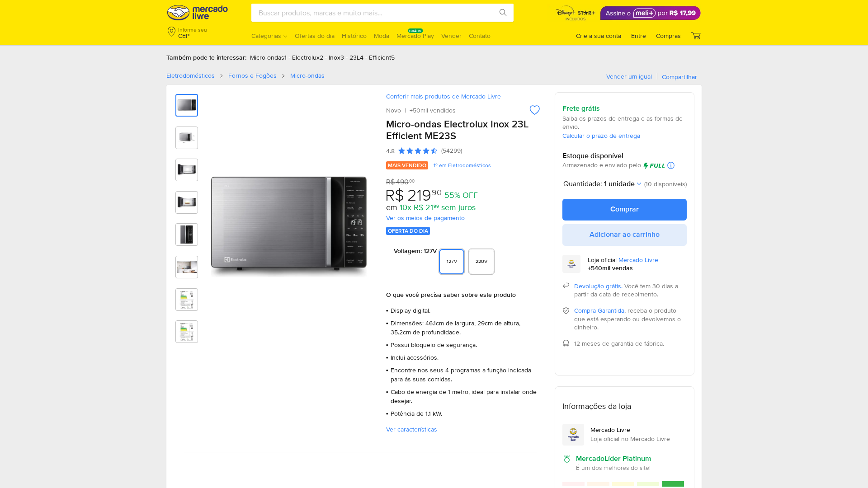
Task: Click Contato in navigation
Action: click(480, 36)
